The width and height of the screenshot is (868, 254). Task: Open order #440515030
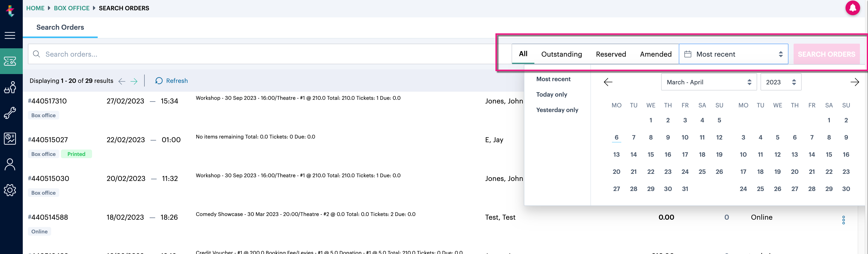pos(48,178)
